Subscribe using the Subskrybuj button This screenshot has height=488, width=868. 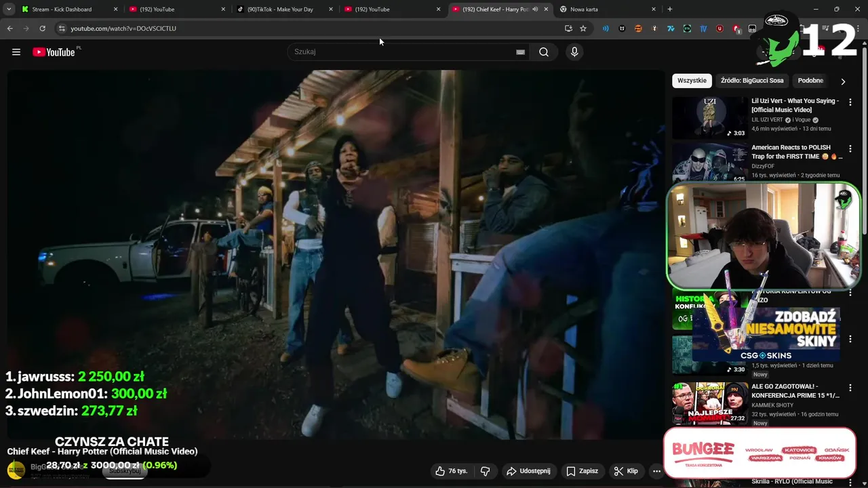pyautogui.click(x=125, y=471)
